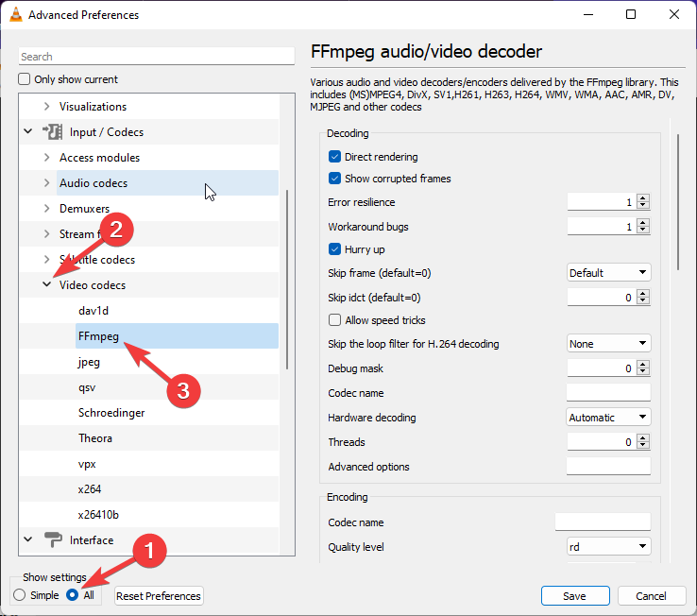The image size is (697, 616).
Task: Expand the Audio codecs node
Action: (46, 182)
